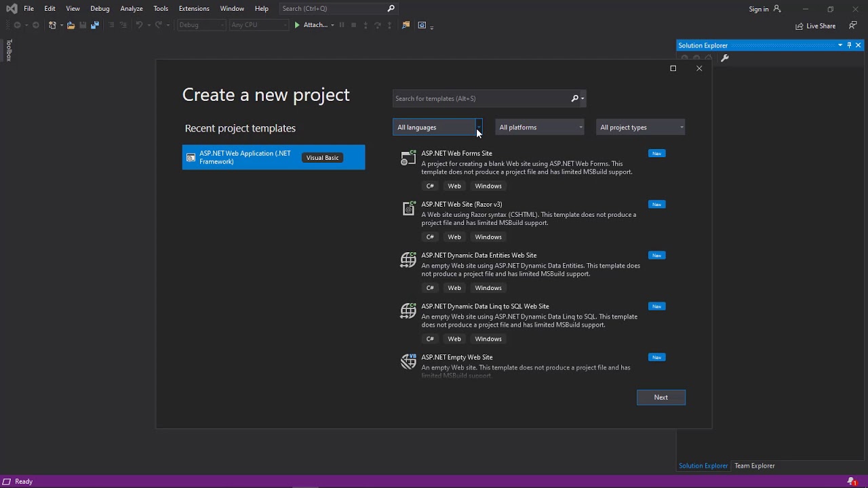Click the Search for templates field

click(481, 98)
